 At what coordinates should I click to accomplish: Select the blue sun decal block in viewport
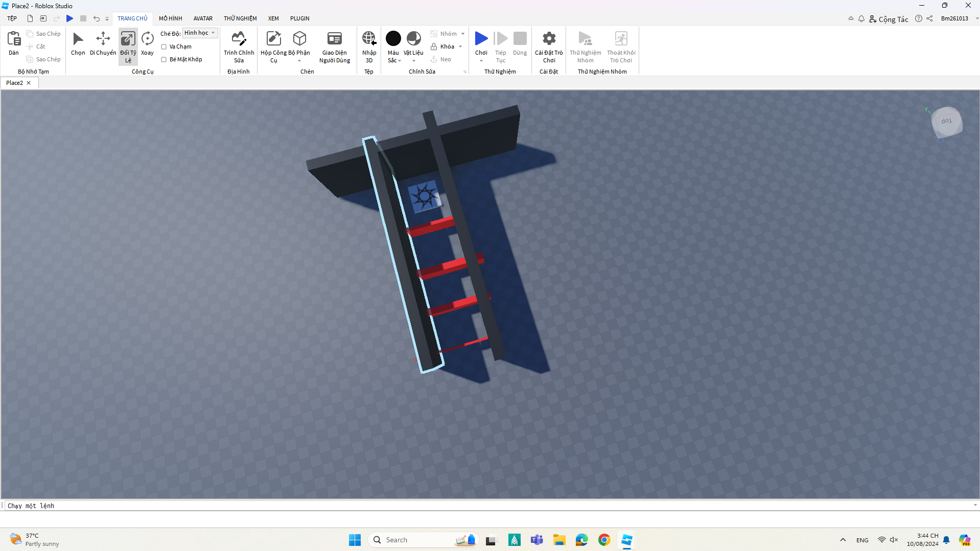(424, 196)
